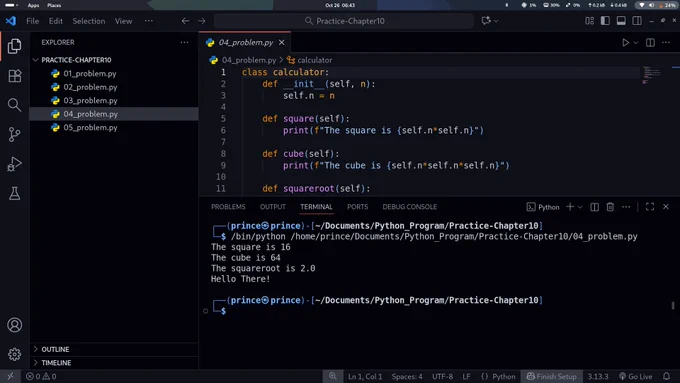The width and height of the screenshot is (680, 383).
Task: Open the Source Control view
Action: coord(14,134)
